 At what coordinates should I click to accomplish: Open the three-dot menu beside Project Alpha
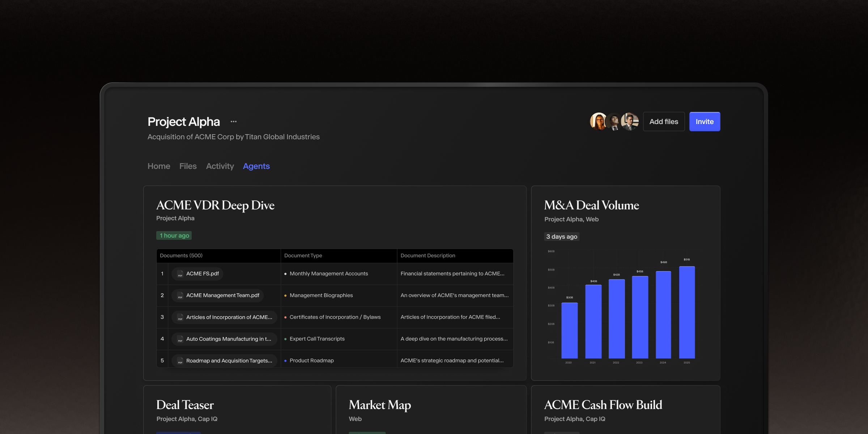(234, 122)
